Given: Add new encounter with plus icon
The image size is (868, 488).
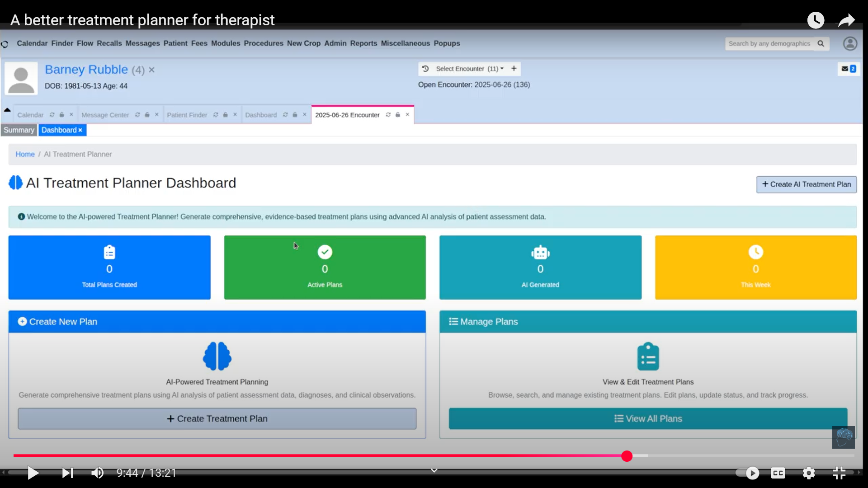Looking at the screenshot, I should 514,69.
